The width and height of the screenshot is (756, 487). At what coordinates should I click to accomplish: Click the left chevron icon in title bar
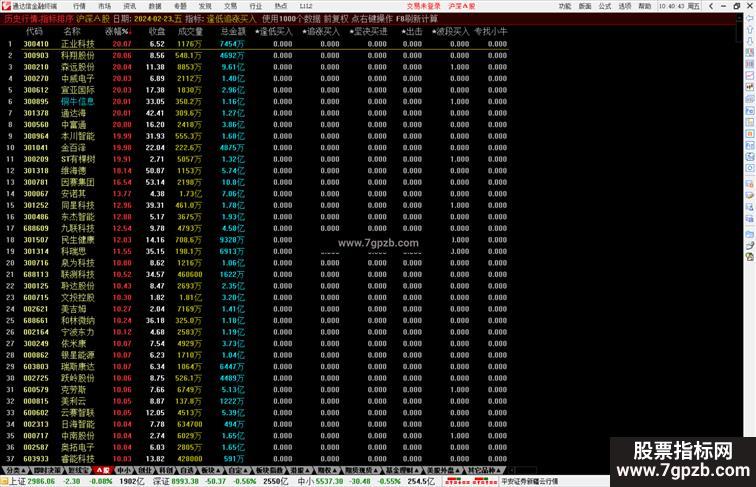tap(711, 6)
